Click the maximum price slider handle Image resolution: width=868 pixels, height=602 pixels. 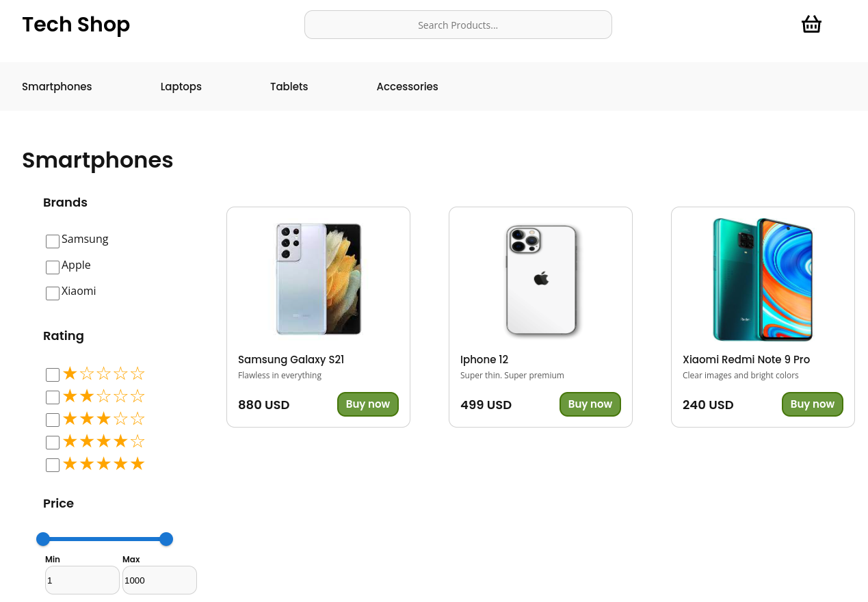pos(166,539)
